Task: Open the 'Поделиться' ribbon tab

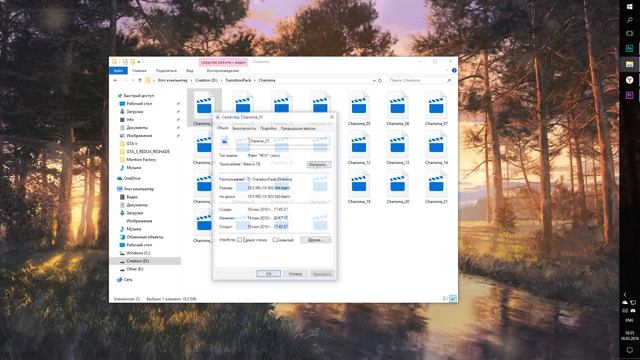Action: [166, 71]
